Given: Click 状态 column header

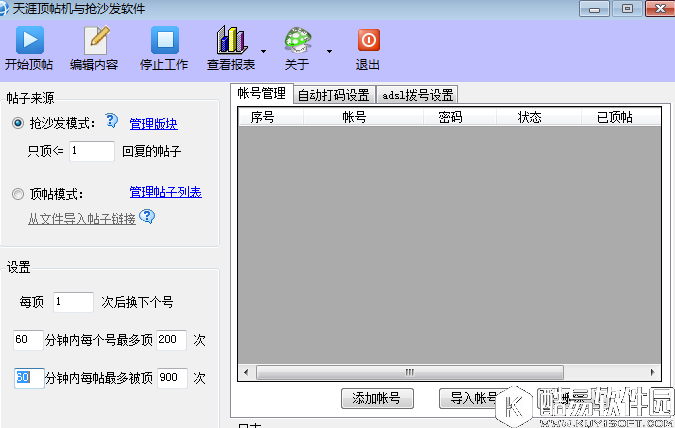Looking at the screenshot, I should tap(539, 117).
